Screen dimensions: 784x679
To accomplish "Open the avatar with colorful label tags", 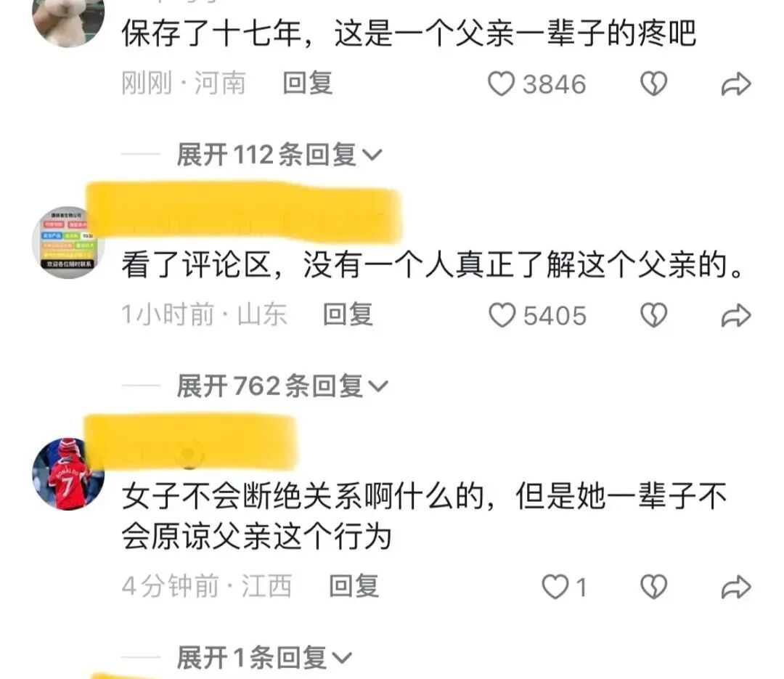I will (68, 242).
